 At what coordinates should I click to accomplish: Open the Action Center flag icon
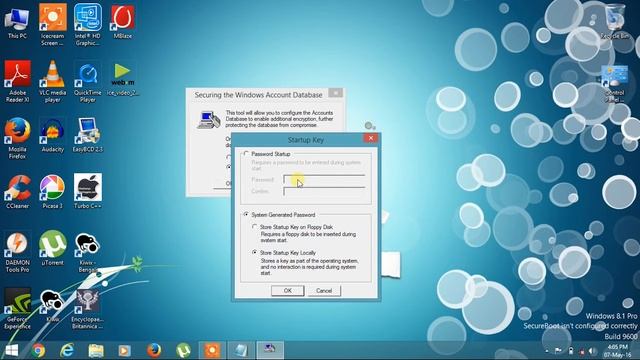click(x=558, y=351)
